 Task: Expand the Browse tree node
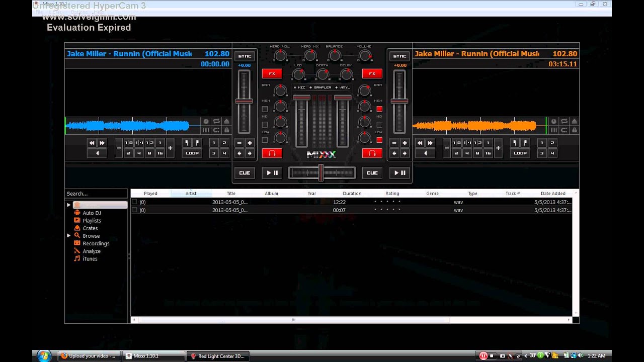tap(69, 236)
